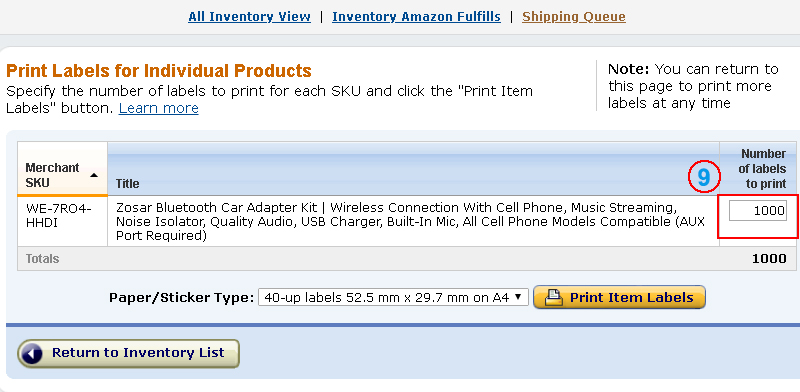This screenshot has width=800, height=392.
Task: Click the sort arrow next to Merchant SKU
Action: (94, 175)
